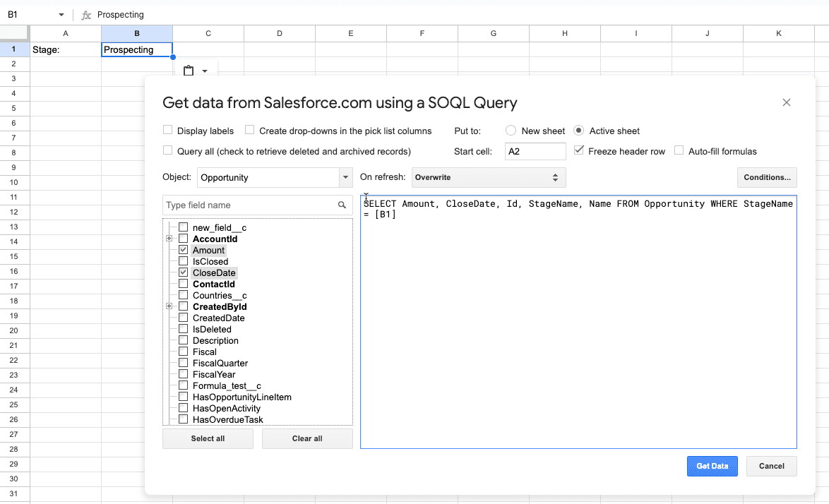Check the FiscalQuarter field checkbox
This screenshot has height=504, width=829.
184,362
